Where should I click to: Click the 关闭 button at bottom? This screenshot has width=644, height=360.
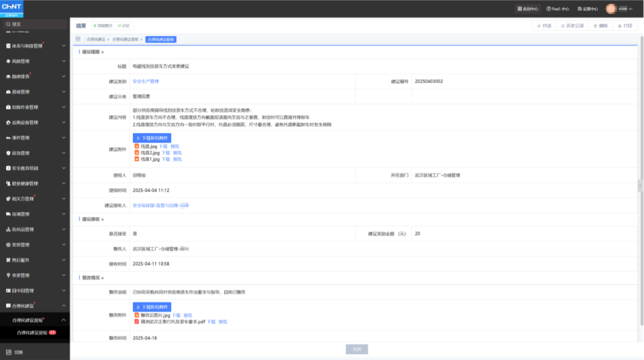[357, 349]
